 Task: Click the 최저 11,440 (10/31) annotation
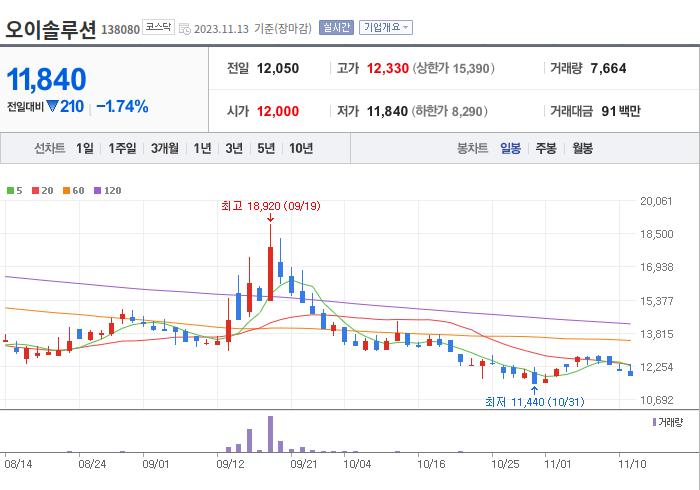534,402
